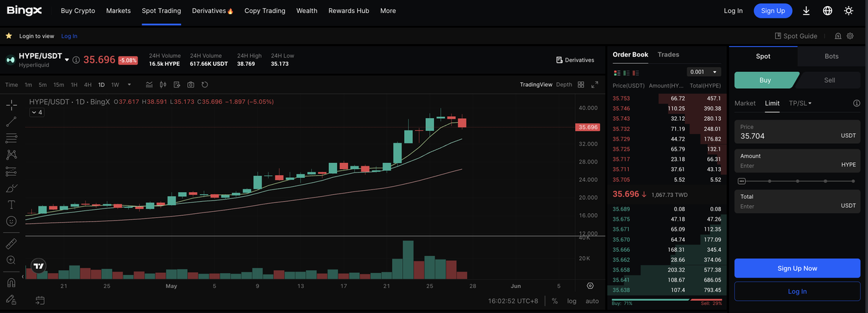Switch order side to Sell
Image resolution: width=868 pixels, height=313 pixels.
[x=829, y=80]
